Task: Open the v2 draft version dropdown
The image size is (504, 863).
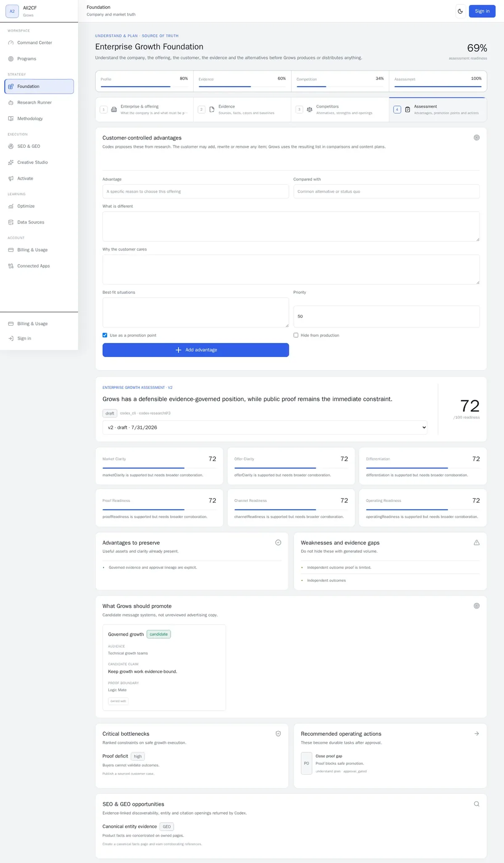Action: (265, 428)
